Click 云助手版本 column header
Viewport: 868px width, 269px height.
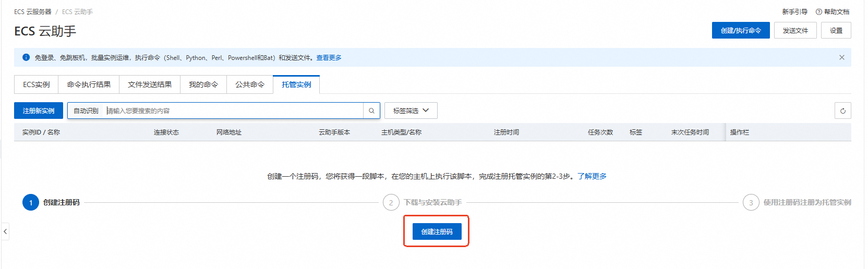tap(334, 132)
